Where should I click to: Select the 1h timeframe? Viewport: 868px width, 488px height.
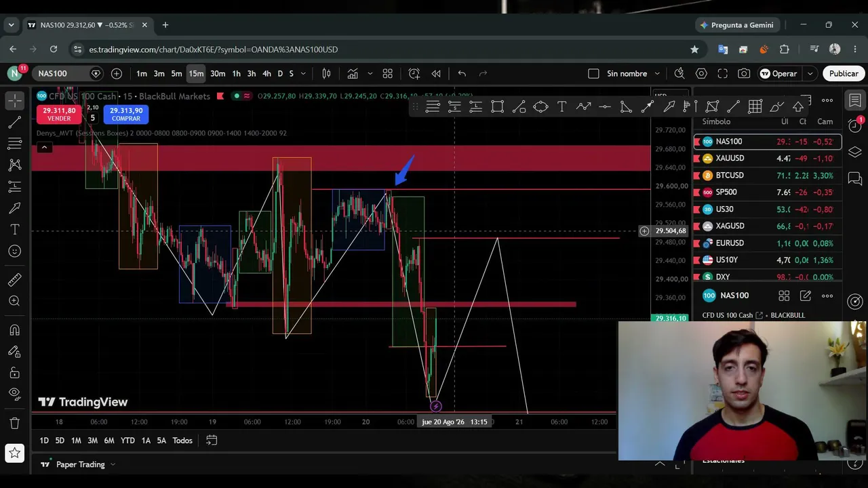[236, 73]
